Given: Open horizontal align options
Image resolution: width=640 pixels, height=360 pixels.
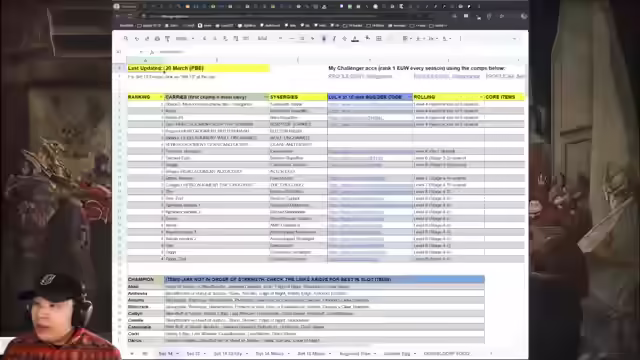Looking at the screenshot, I should click(x=407, y=38).
